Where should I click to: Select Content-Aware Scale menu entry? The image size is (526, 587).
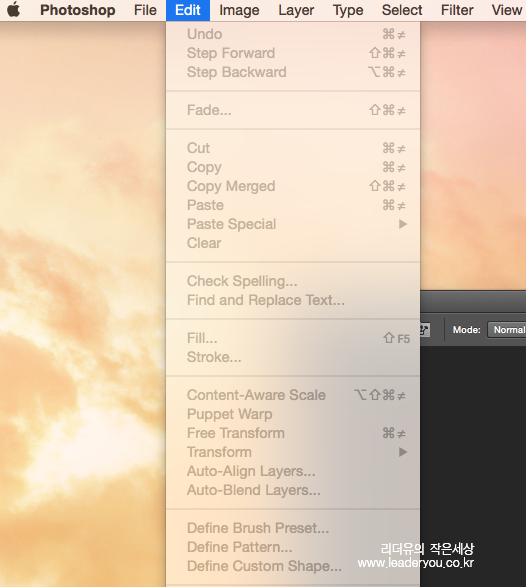coord(293,395)
